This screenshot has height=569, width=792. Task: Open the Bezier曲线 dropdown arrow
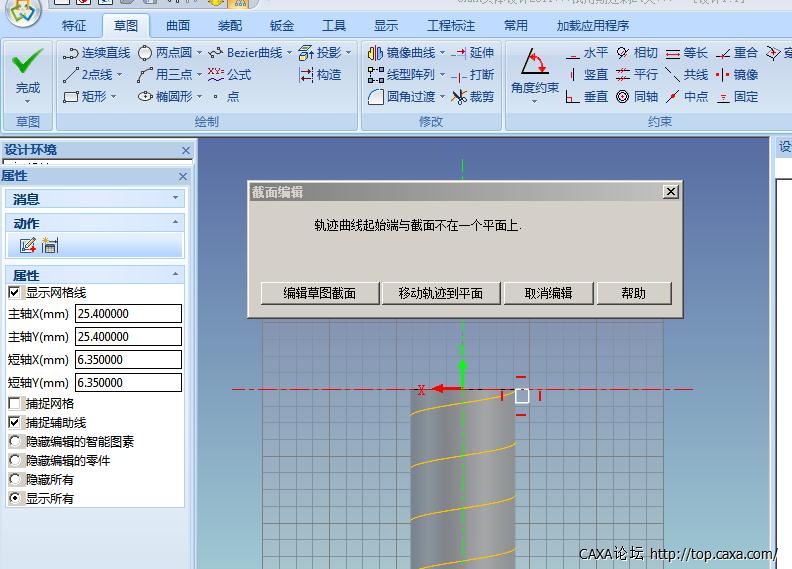[x=289, y=53]
